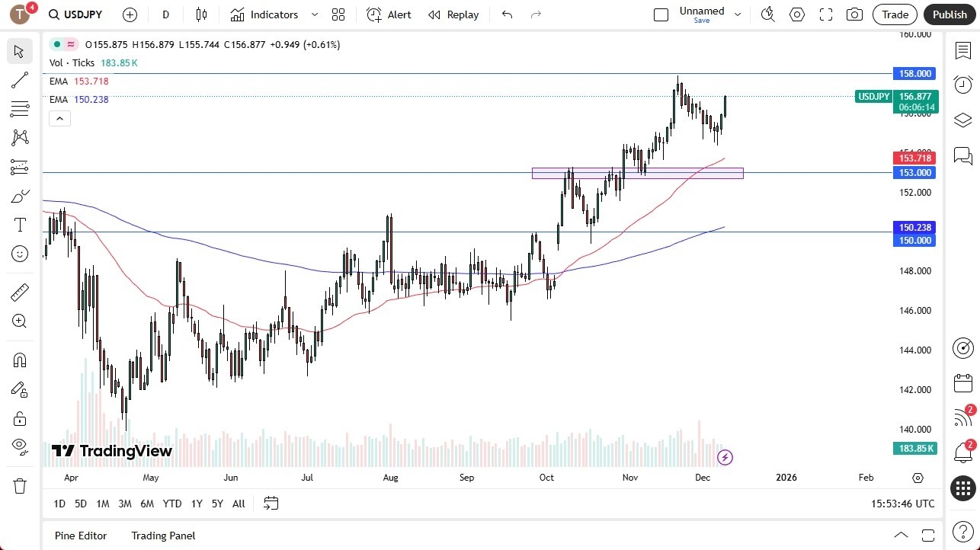
Task: Select the Trend Line tool
Action: pyautogui.click(x=19, y=80)
